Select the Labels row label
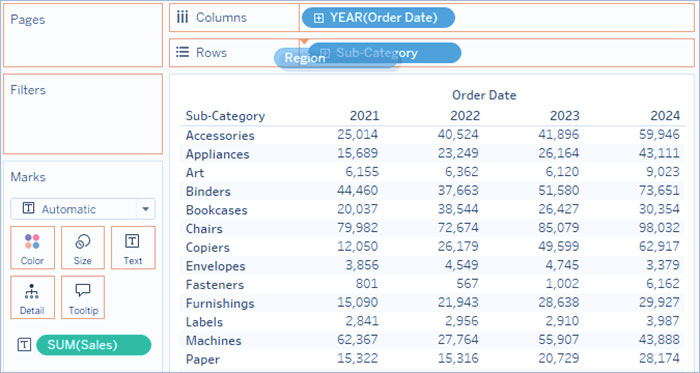The height and width of the screenshot is (373, 700). (x=204, y=322)
